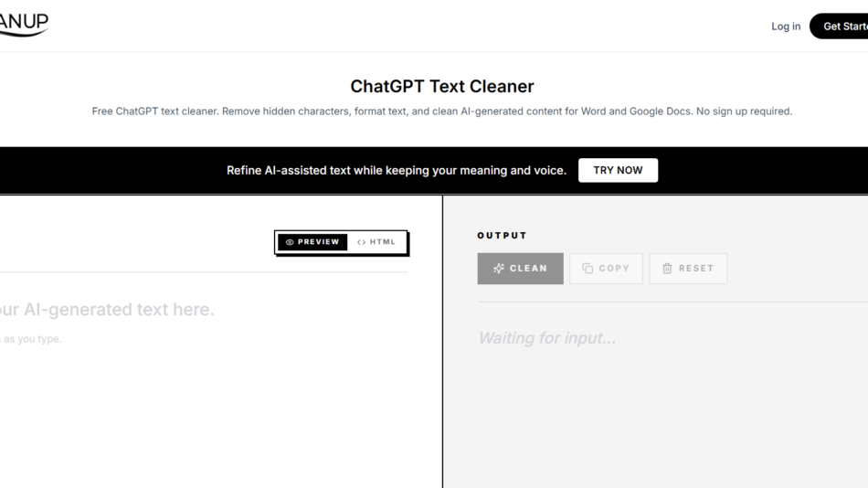Click the code brackets icon on the HTML tab
The image size is (868, 488).
pyautogui.click(x=362, y=242)
